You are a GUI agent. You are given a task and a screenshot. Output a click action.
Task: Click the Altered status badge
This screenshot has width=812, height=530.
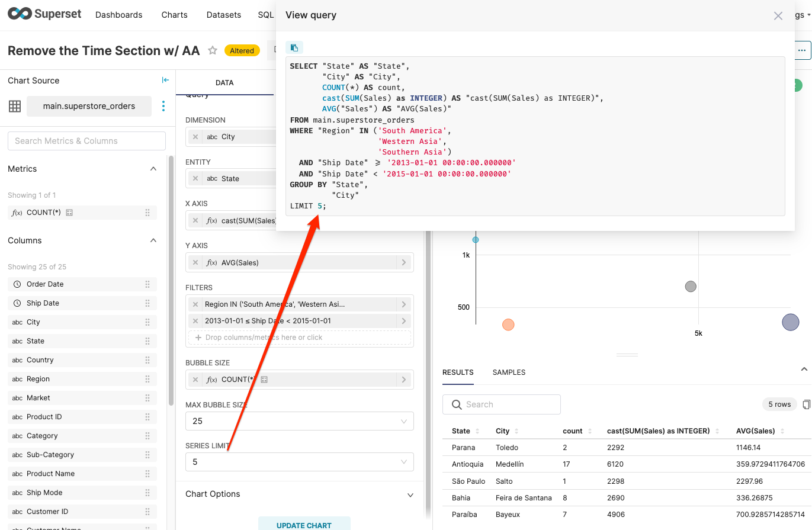coord(242,51)
